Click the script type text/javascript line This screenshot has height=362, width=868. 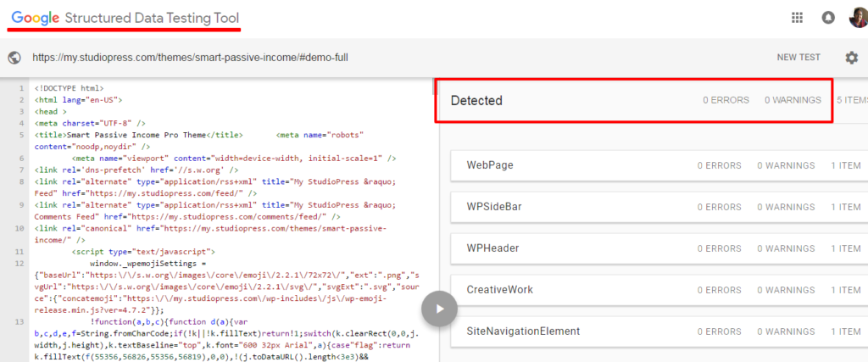click(143, 251)
